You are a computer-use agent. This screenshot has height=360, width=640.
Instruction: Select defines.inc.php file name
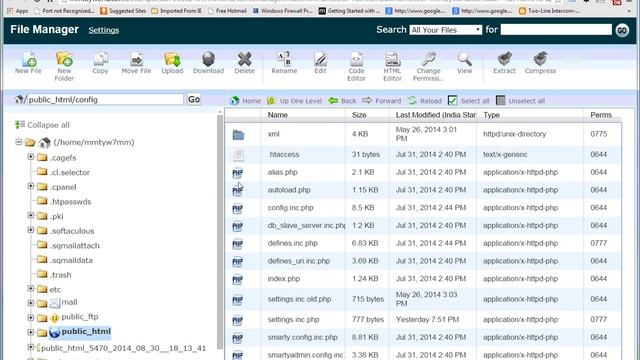coord(293,243)
